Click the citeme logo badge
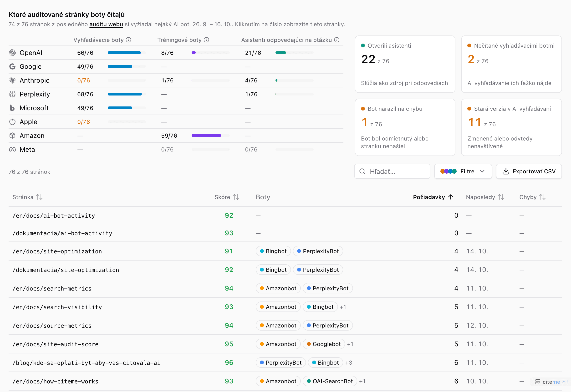 (551, 382)
